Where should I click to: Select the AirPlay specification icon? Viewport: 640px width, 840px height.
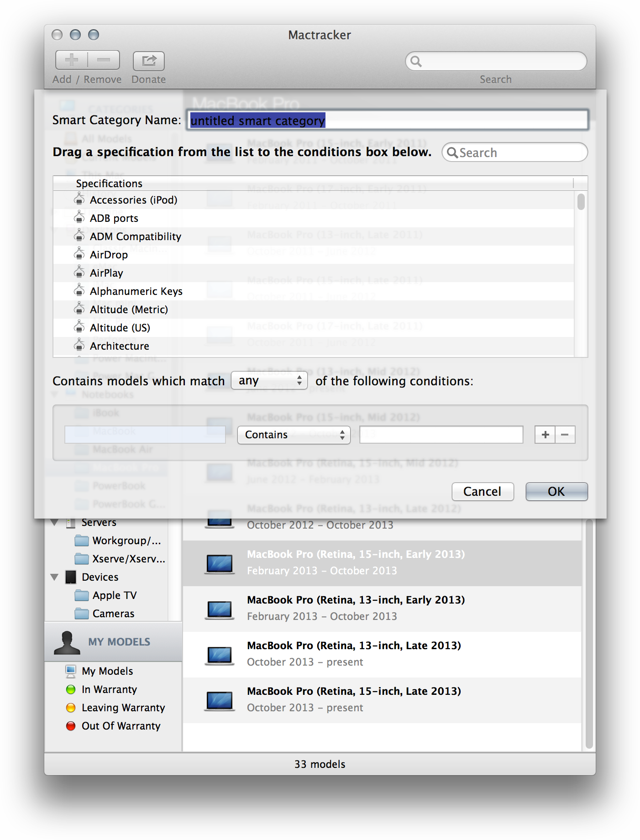pos(79,273)
